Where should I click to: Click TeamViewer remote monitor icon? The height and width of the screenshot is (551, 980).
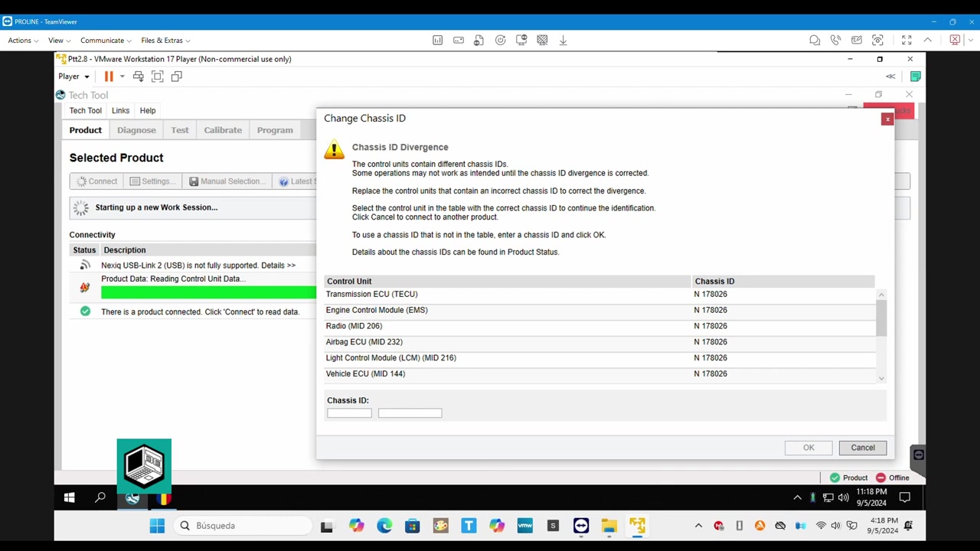[521, 41]
